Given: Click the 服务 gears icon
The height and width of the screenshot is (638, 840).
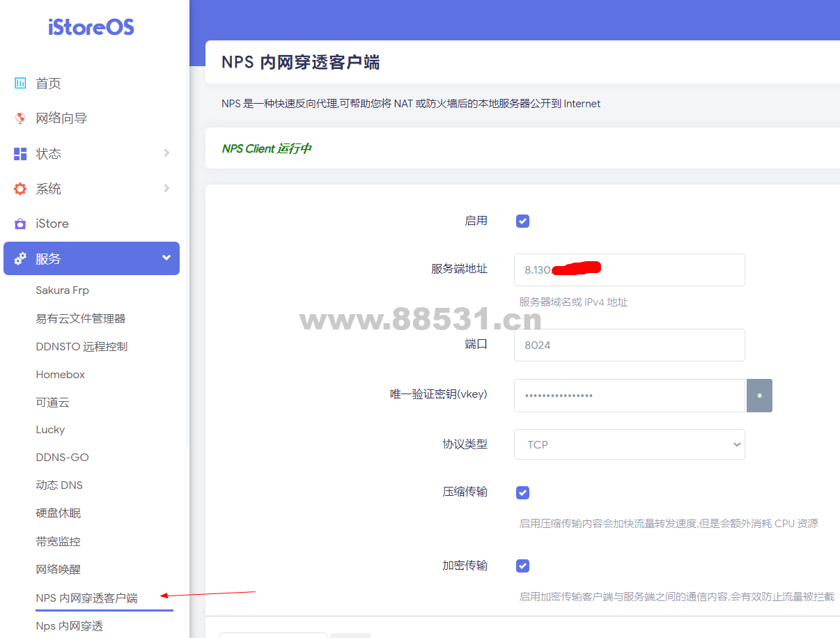Looking at the screenshot, I should point(20,259).
